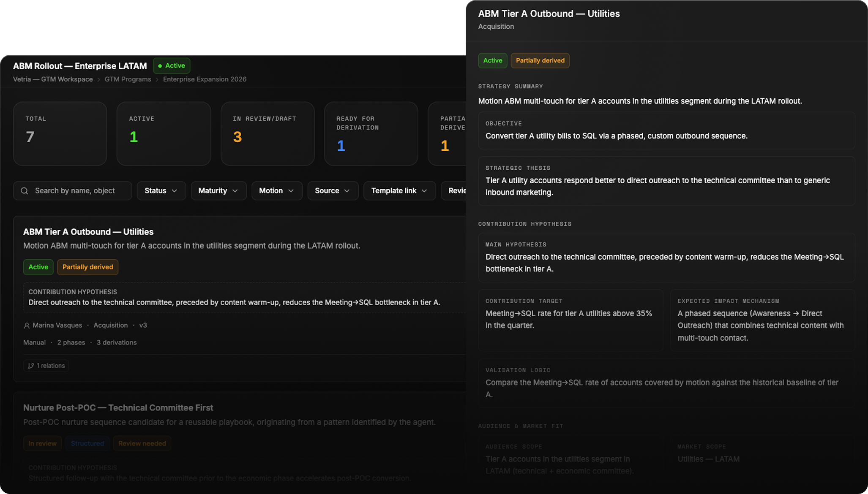Click the 3 derivations label
This screenshot has height=494, width=868.
pos(117,342)
